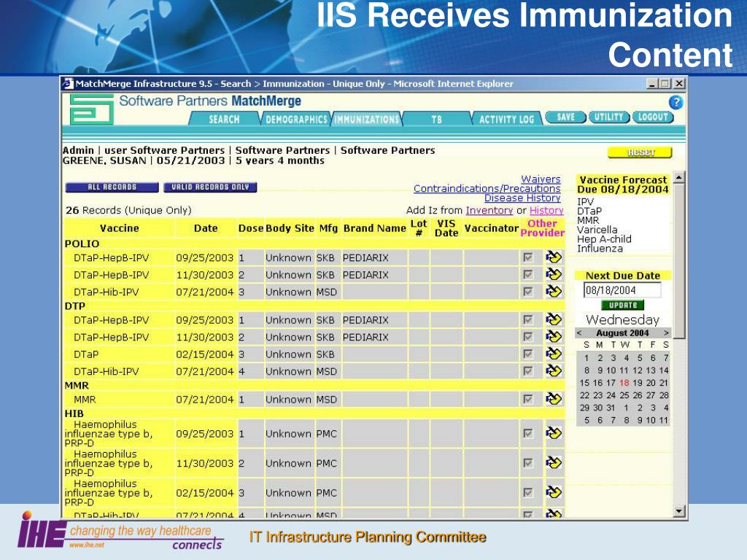Click edit icon for POLIO dose 2 row

click(x=554, y=274)
